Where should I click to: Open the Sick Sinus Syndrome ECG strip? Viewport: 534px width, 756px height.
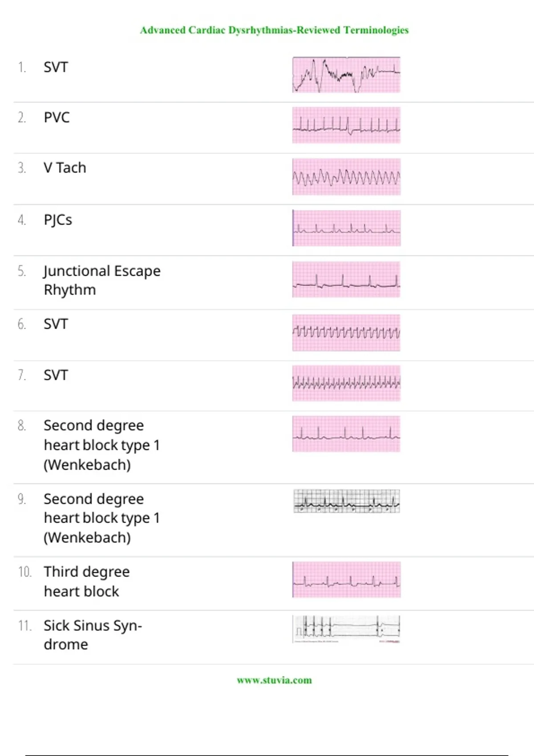[346, 629]
